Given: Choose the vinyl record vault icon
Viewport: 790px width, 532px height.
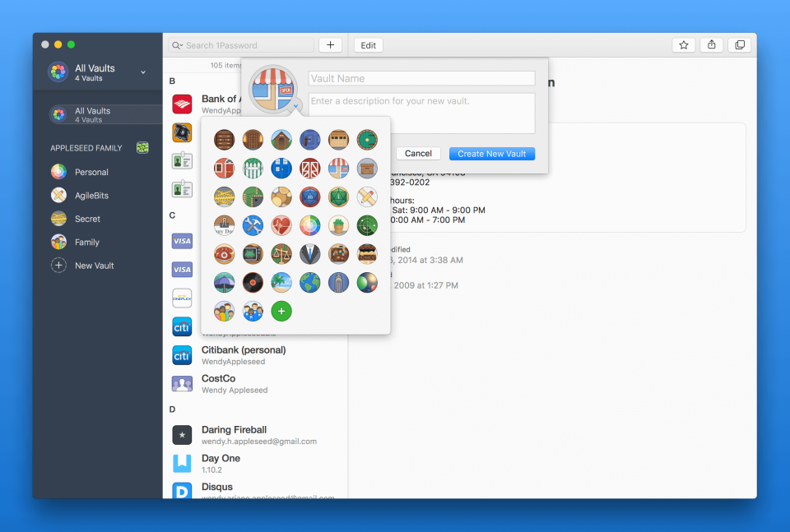Looking at the screenshot, I should 253,281.
